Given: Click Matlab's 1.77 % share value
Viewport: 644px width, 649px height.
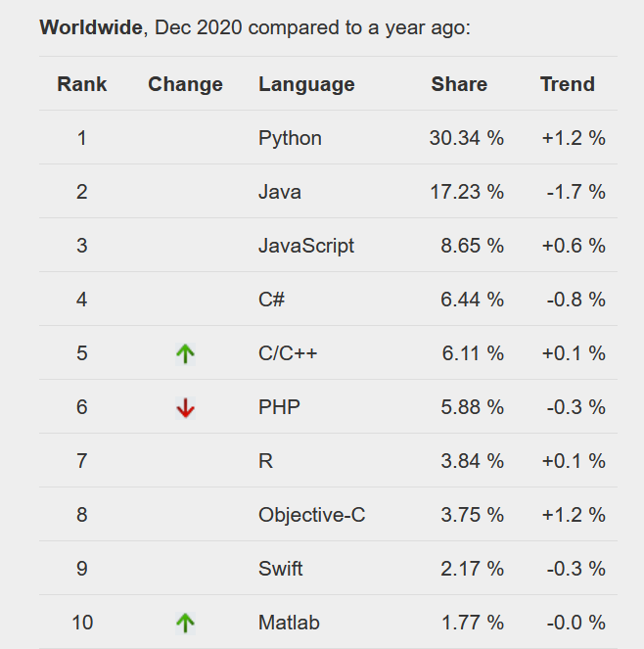Looking at the screenshot, I should [x=472, y=623].
